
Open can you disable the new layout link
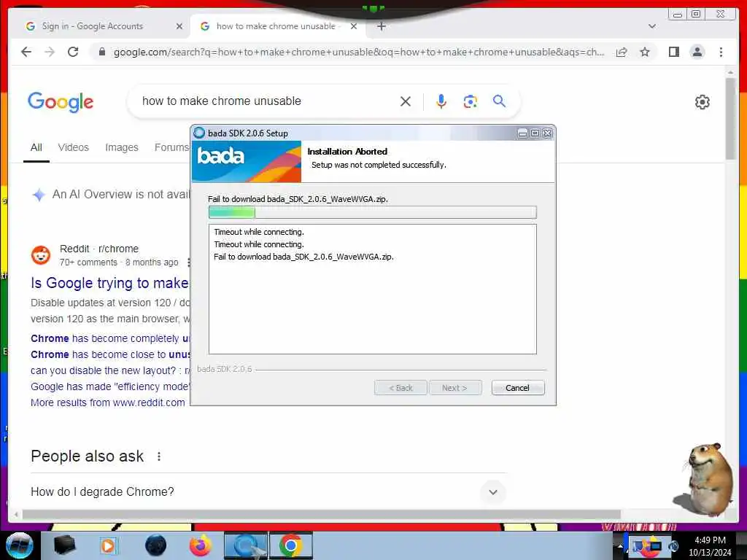[110, 370]
